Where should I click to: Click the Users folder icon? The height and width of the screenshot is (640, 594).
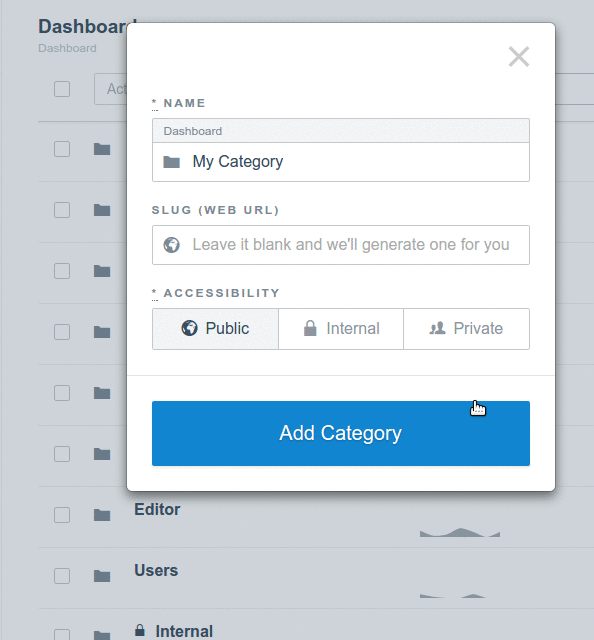tap(102, 576)
